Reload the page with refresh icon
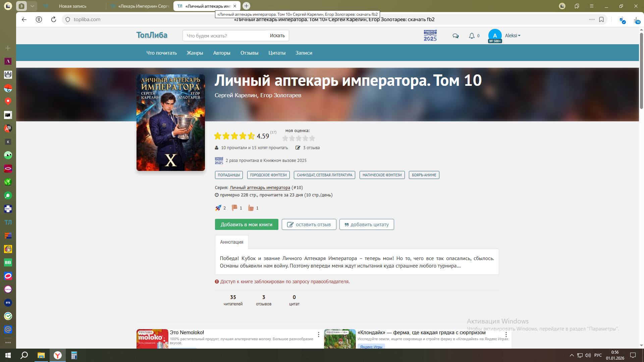The height and width of the screenshot is (362, 644). point(53,19)
